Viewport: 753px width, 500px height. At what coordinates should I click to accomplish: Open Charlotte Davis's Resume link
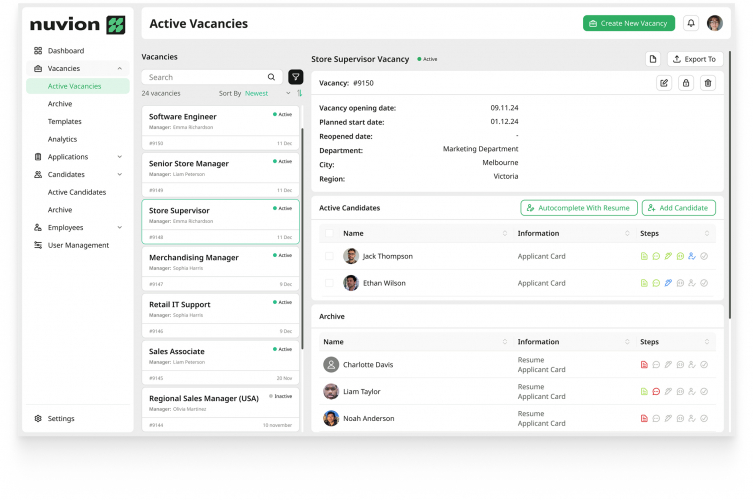click(x=531, y=360)
